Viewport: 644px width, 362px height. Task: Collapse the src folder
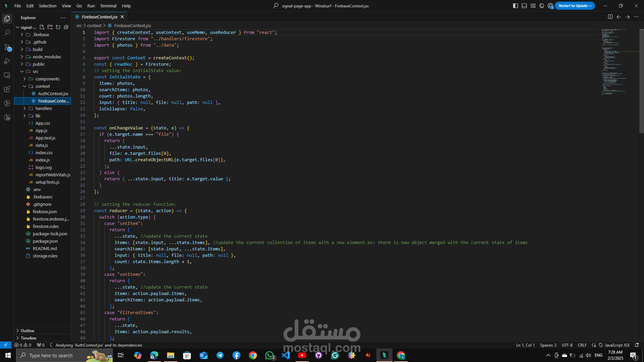[x=35, y=71]
